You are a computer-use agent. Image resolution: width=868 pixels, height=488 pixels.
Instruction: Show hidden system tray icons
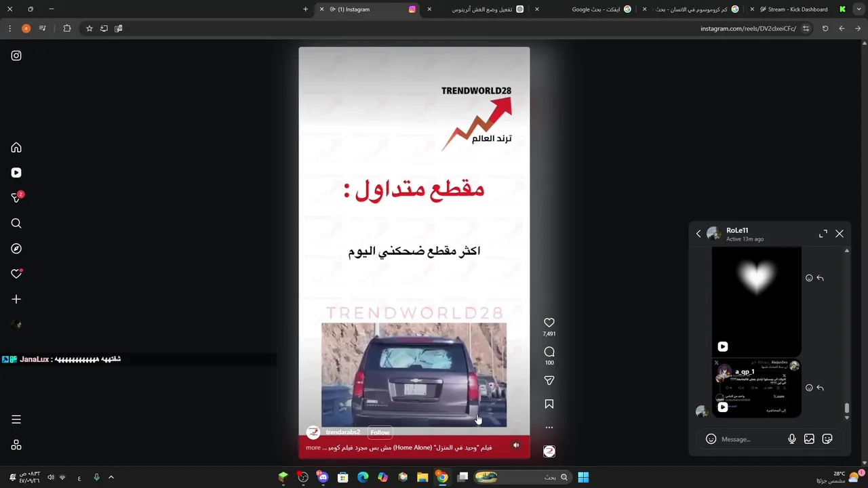coord(111,477)
